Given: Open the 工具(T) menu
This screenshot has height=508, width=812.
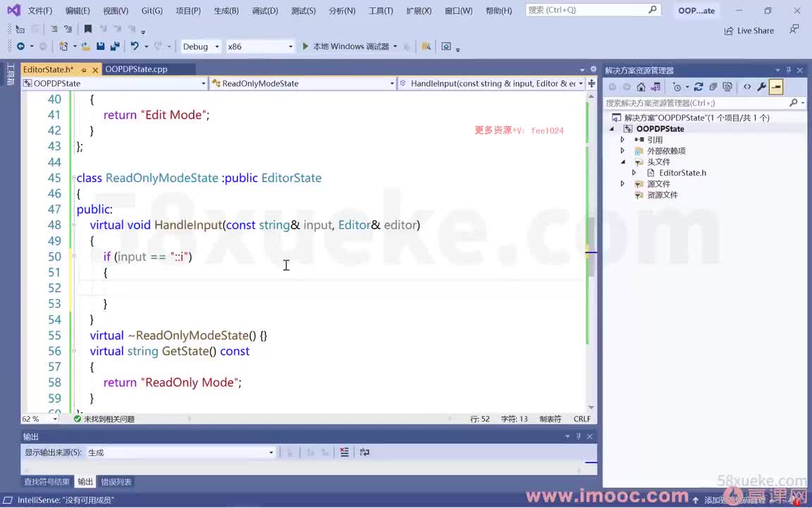Looking at the screenshot, I should [x=381, y=11].
